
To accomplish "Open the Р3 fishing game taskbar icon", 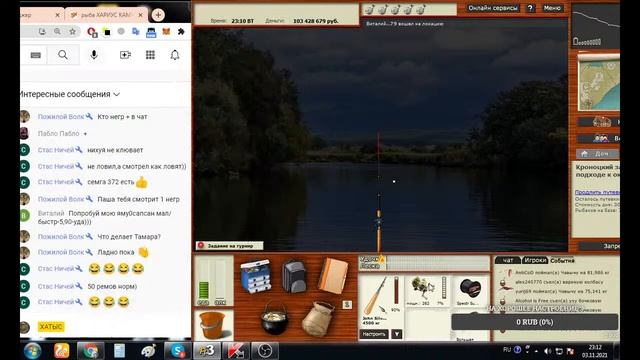I will (207, 351).
